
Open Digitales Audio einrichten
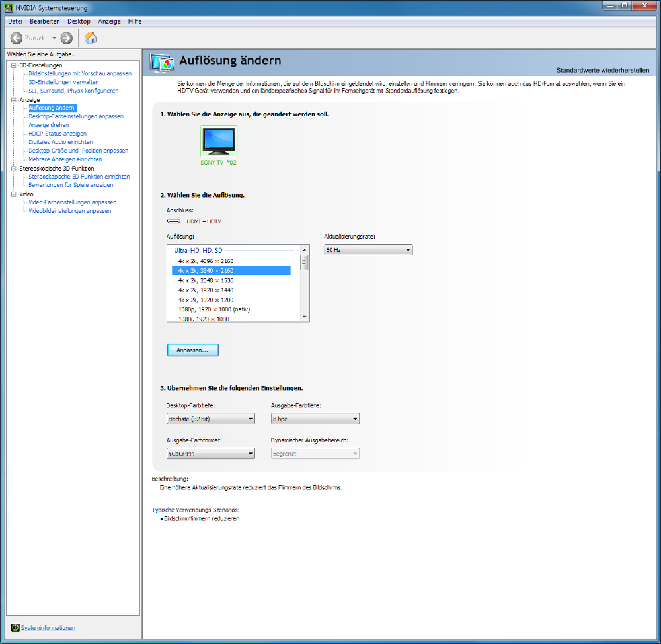(61, 142)
